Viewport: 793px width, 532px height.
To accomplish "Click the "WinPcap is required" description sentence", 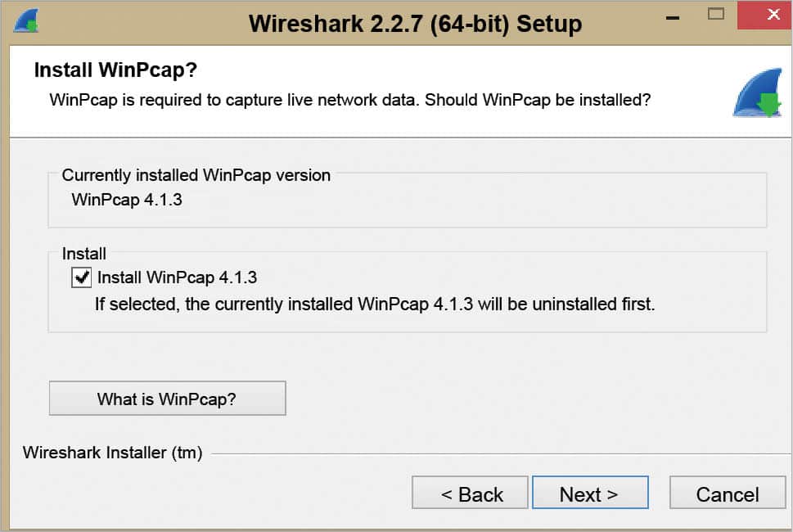I will (x=349, y=100).
